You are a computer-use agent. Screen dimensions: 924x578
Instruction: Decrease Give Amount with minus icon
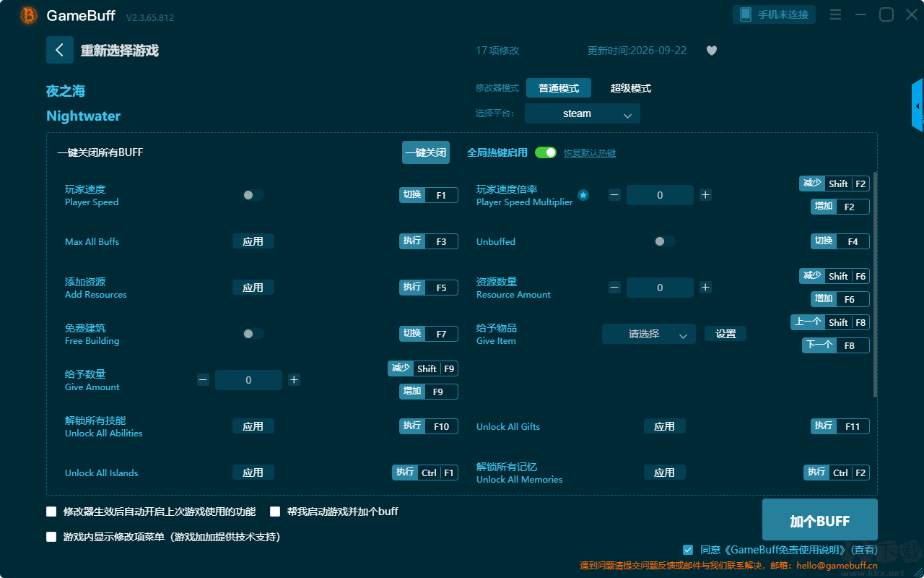(x=203, y=380)
